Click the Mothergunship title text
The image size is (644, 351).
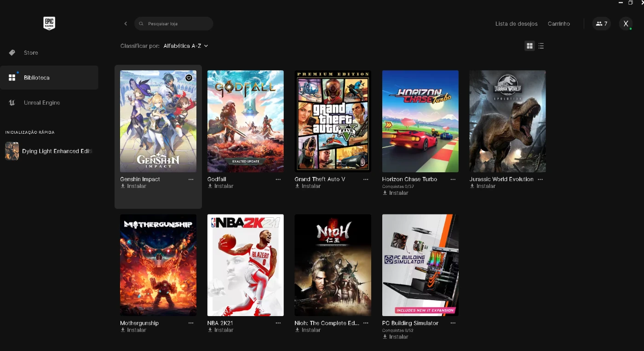[139, 323]
